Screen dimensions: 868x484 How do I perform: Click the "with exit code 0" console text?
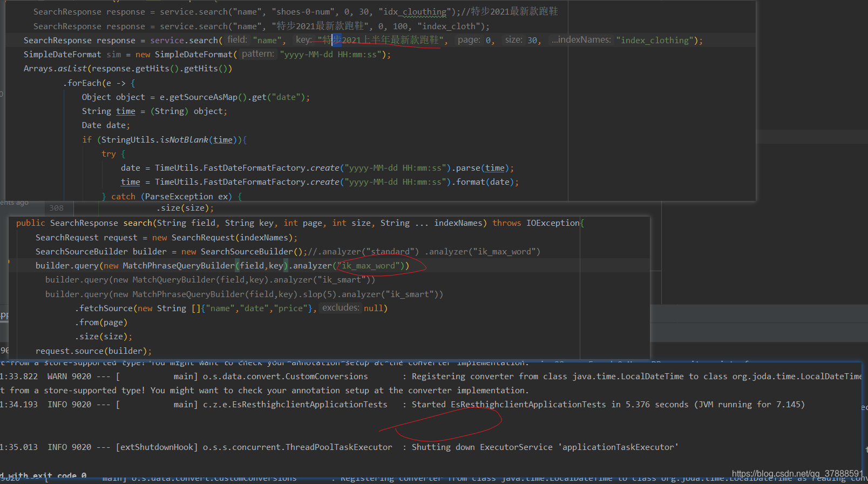coord(48,476)
